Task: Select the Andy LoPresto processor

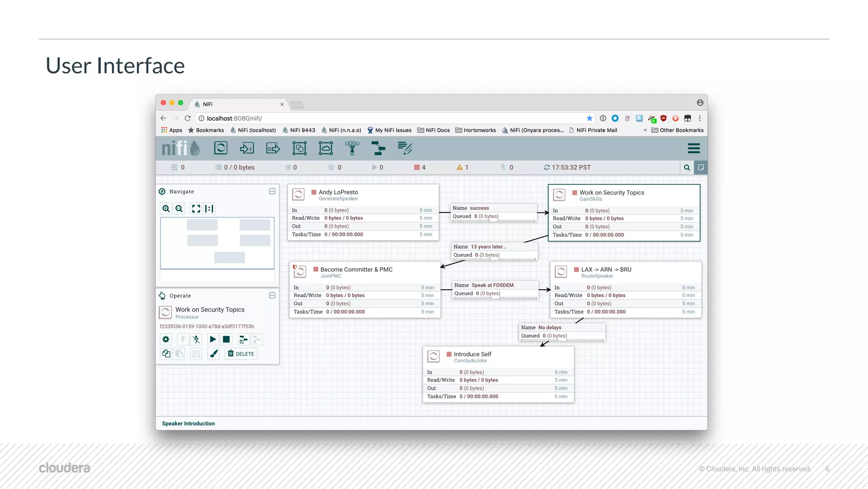Action: pyautogui.click(x=363, y=212)
